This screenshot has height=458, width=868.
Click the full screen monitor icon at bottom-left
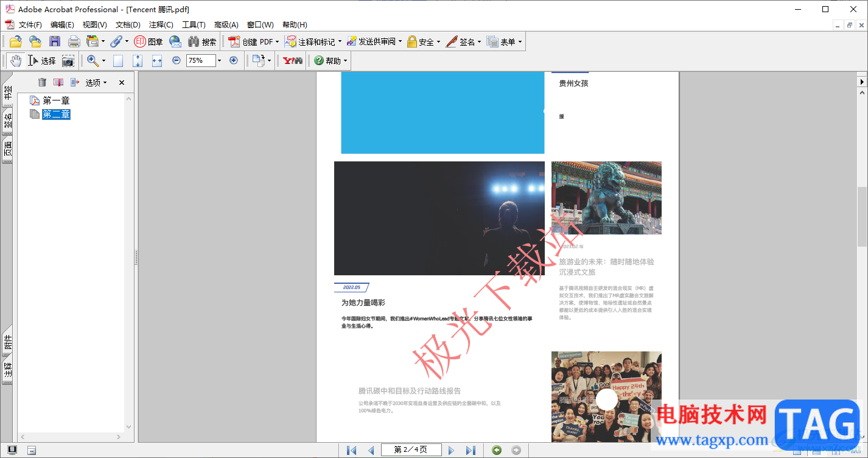click(12, 450)
